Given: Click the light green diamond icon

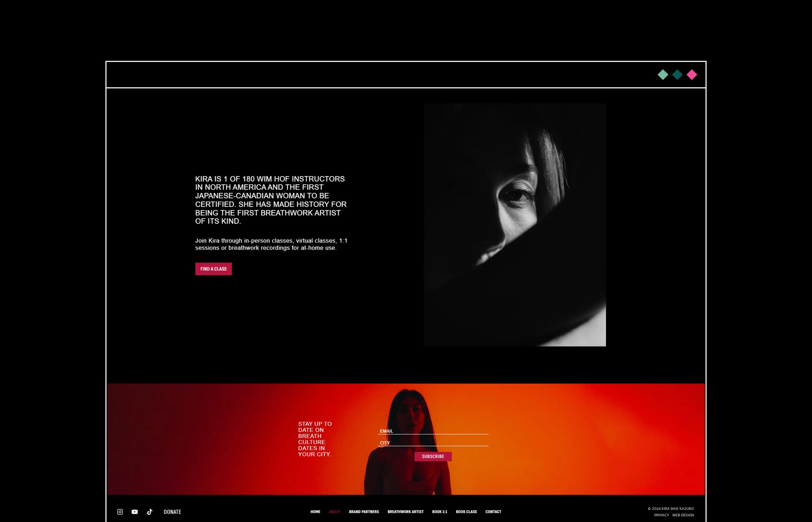Looking at the screenshot, I should pos(663,75).
